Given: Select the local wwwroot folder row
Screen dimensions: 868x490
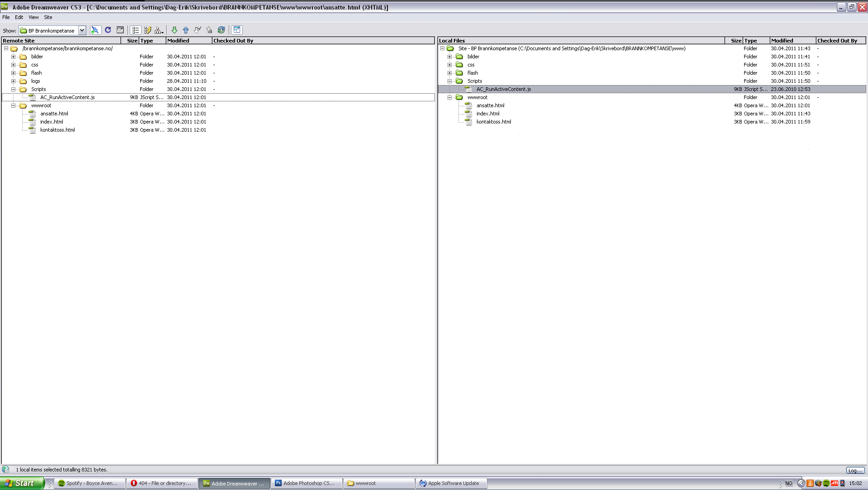Looking at the screenshot, I should pyautogui.click(x=652, y=97).
